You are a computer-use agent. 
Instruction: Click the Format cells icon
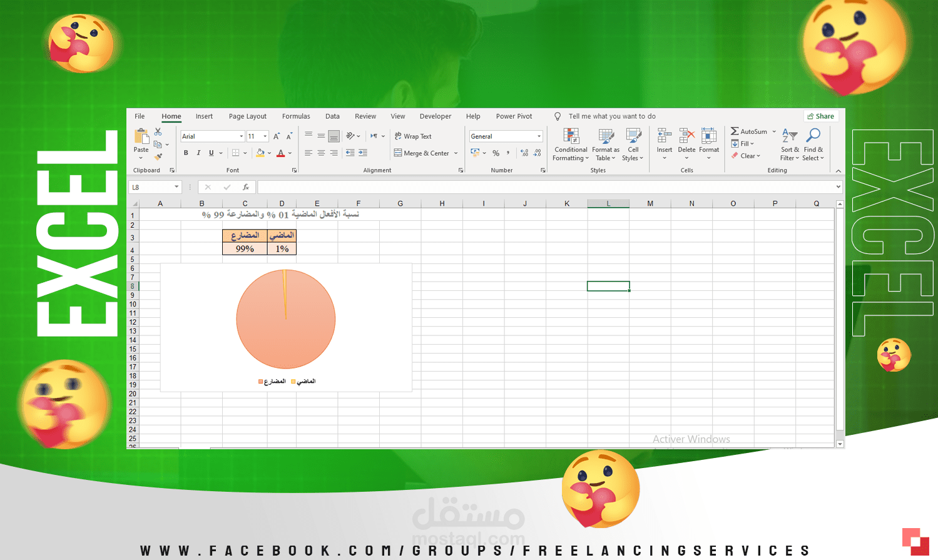(x=709, y=136)
